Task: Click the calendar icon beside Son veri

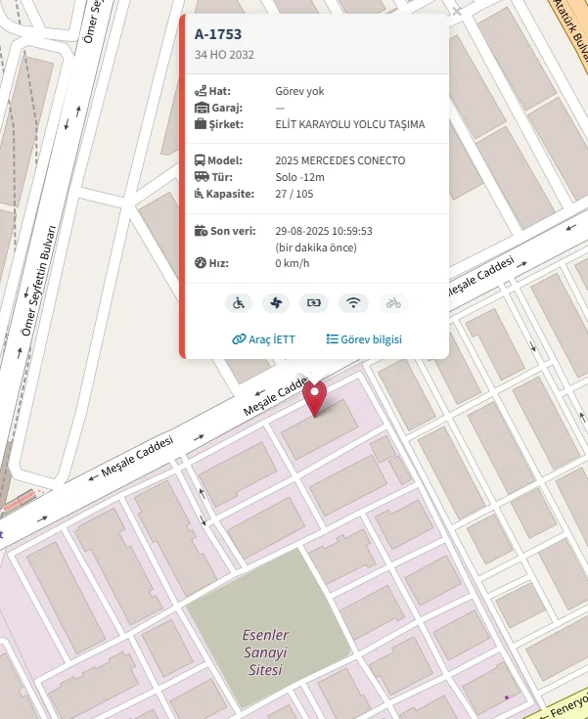Action: (201, 230)
